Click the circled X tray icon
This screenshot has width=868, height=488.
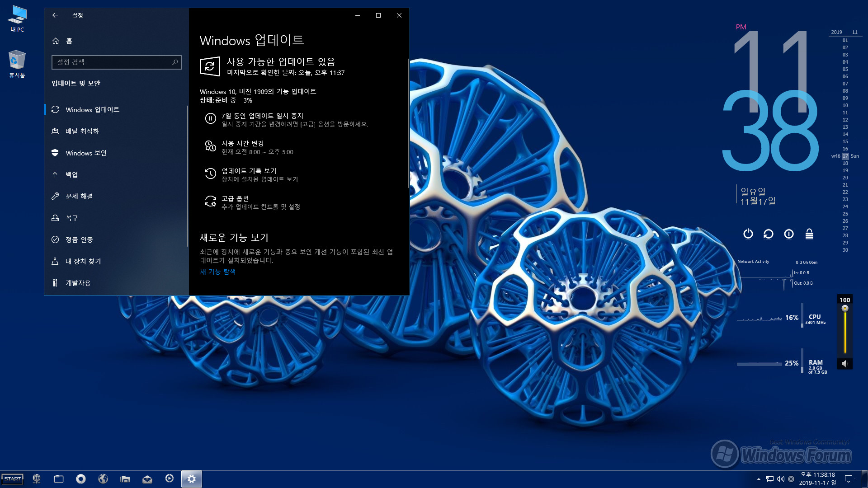coord(791,479)
